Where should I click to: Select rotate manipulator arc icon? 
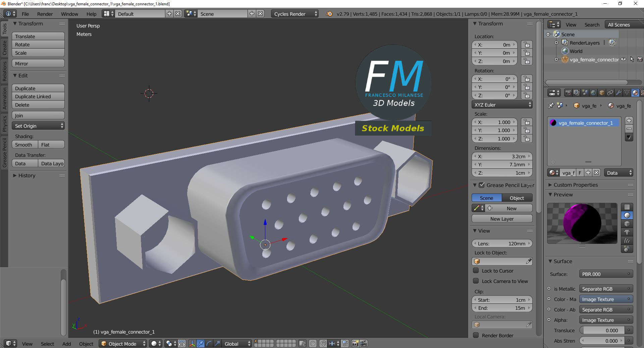point(209,344)
